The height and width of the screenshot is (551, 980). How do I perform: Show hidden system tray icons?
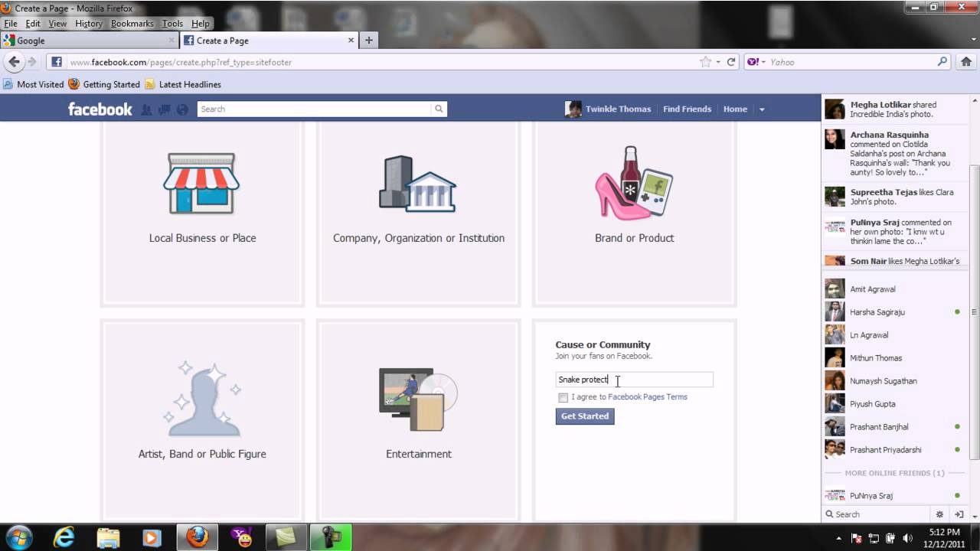(x=841, y=538)
